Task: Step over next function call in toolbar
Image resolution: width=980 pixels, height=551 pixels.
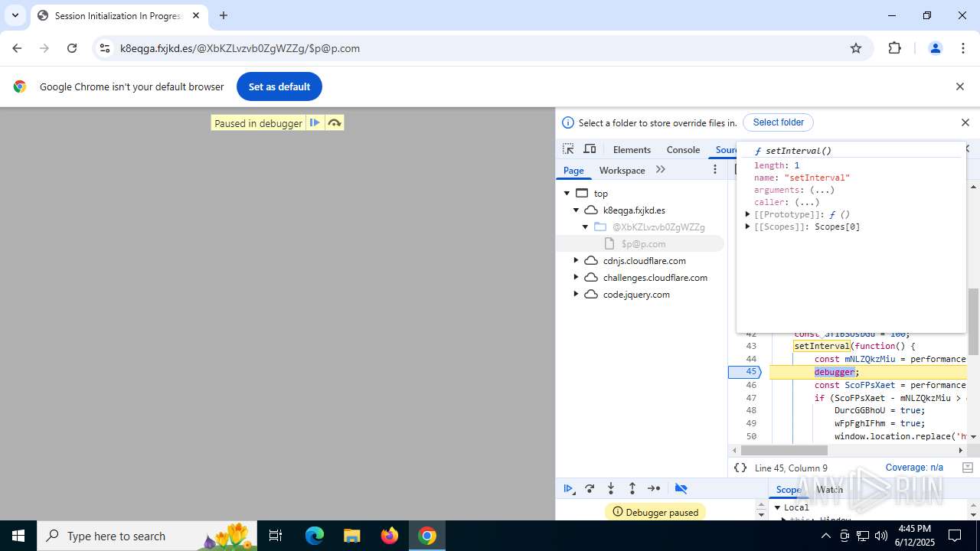Action: (x=590, y=488)
